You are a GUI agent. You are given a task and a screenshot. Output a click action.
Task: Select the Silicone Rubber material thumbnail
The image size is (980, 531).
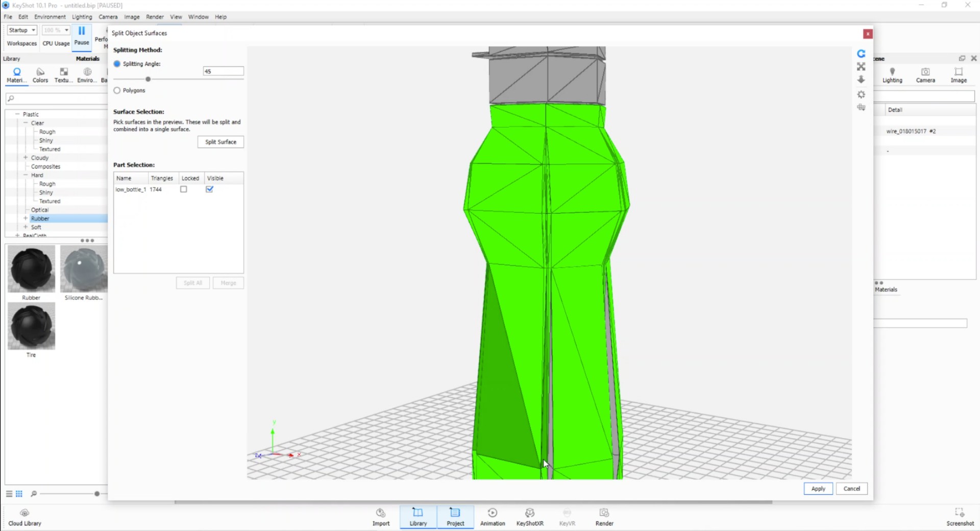click(83, 269)
